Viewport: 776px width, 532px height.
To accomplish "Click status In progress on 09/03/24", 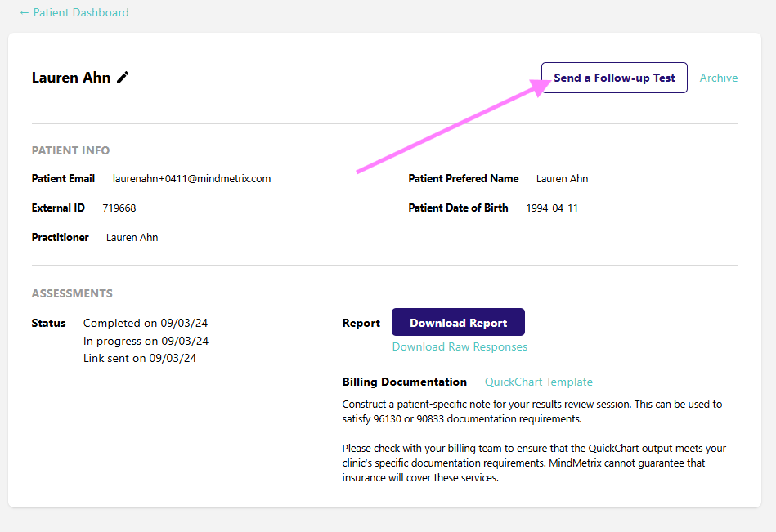I will (x=146, y=341).
